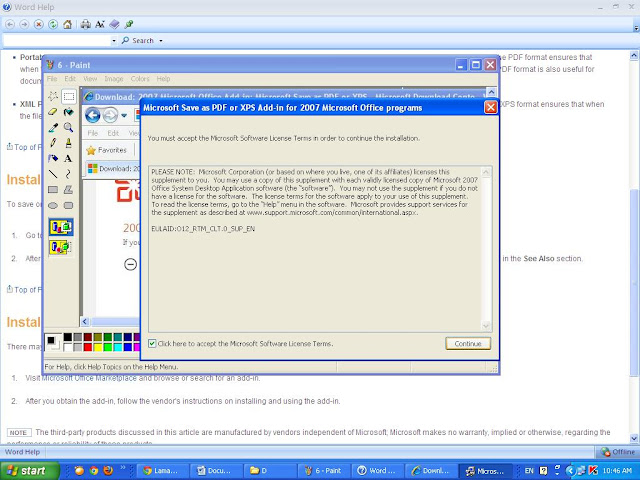
Task: Click the Offline connection status button
Action: pos(618,452)
